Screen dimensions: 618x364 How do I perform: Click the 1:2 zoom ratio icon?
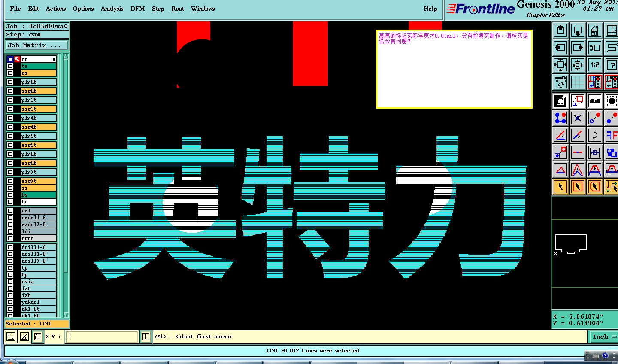tap(595, 65)
